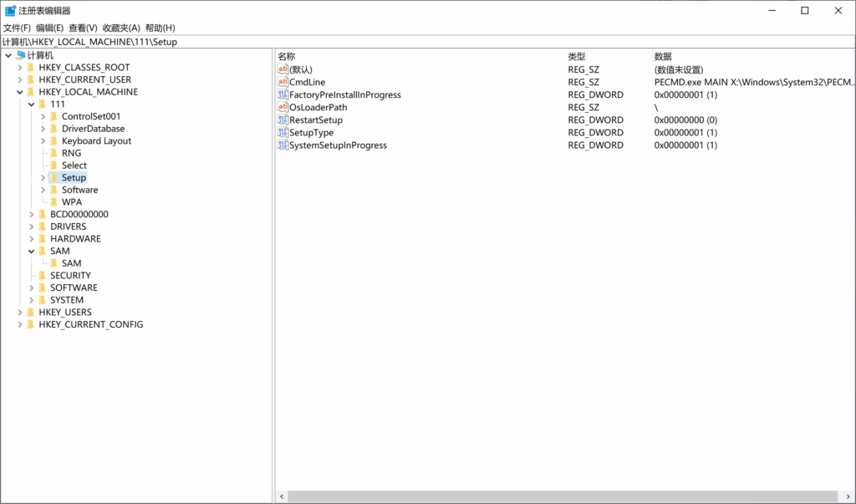Click the SetupType DWORD icon
Screen dimensions: 856x504
pos(283,133)
